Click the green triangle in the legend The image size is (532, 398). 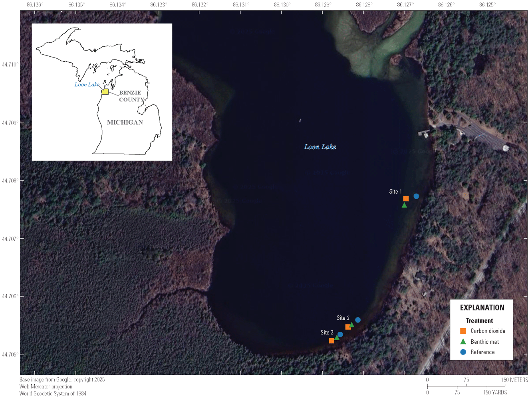point(463,342)
